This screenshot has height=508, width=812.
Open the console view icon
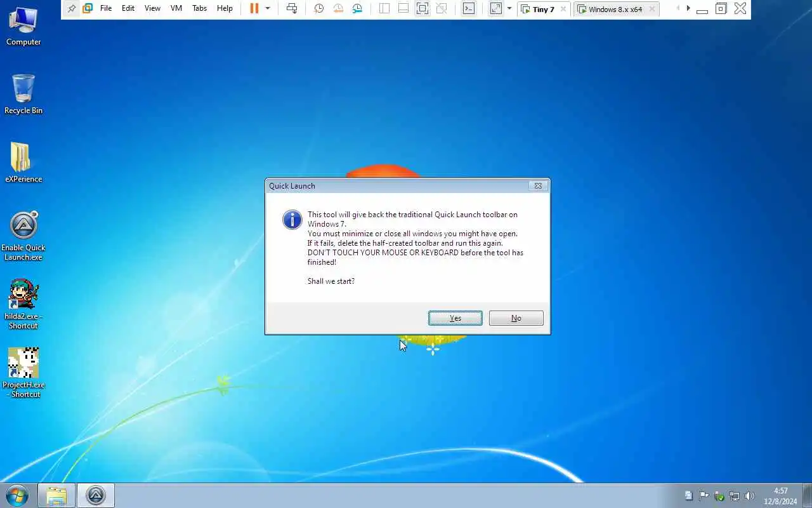(468, 8)
